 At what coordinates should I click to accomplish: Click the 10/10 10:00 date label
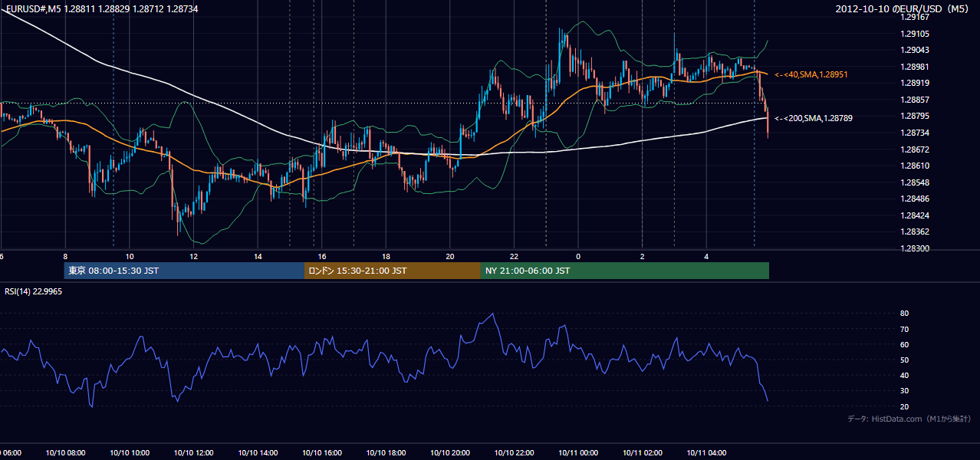pyautogui.click(x=130, y=452)
